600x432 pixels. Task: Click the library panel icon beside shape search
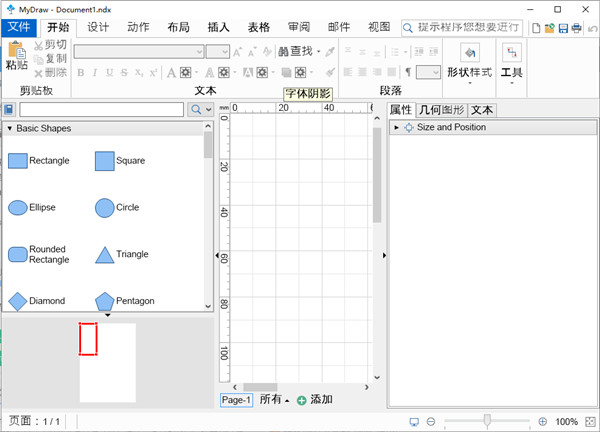(x=9, y=110)
